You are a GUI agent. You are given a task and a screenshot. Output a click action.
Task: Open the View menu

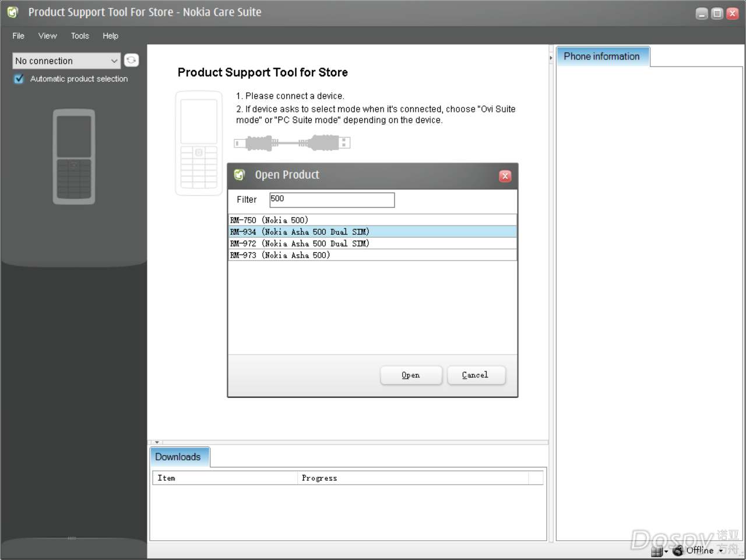48,36
